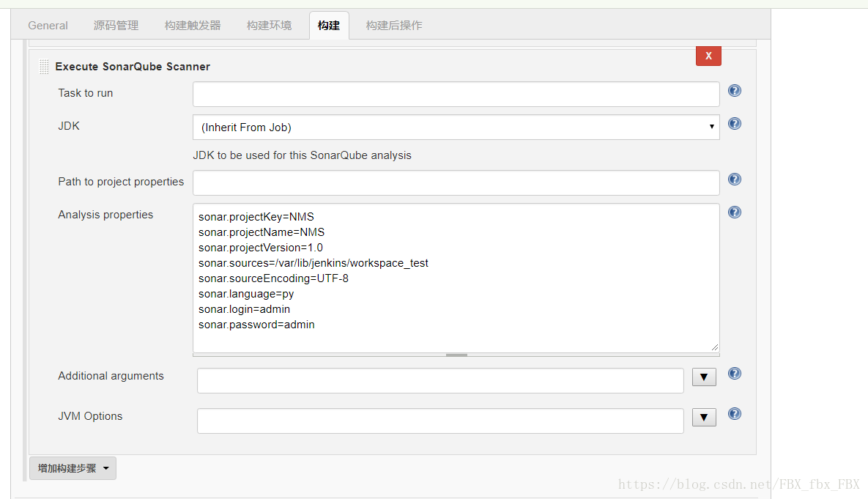The height and width of the screenshot is (499, 868).
Task: Switch to the 源码管理 tab
Action: tap(116, 26)
